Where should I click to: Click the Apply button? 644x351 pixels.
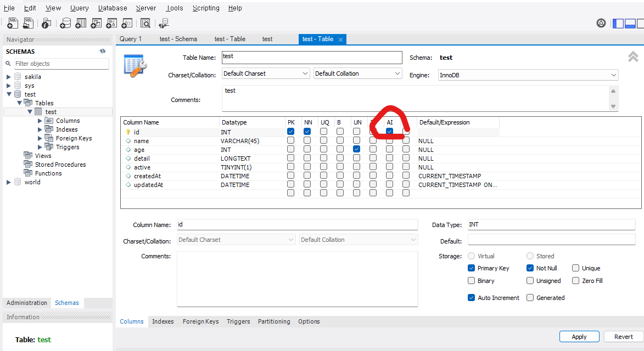pos(579,337)
